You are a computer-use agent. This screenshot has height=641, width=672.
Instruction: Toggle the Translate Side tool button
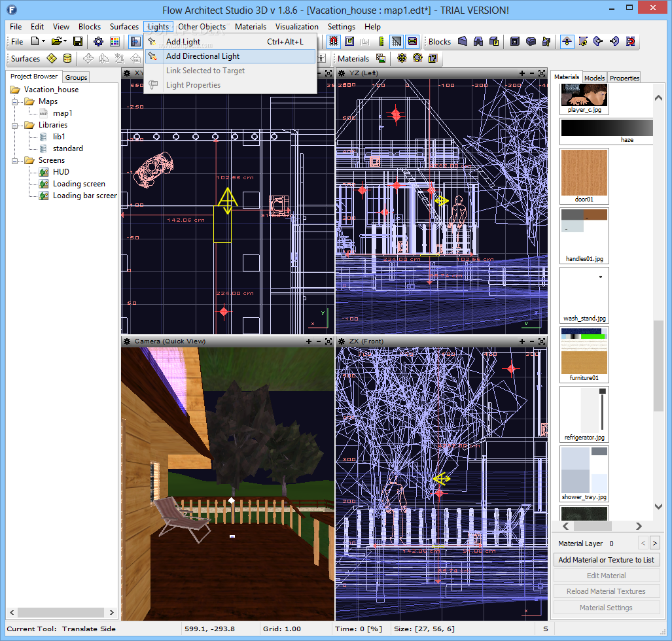pos(567,42)
